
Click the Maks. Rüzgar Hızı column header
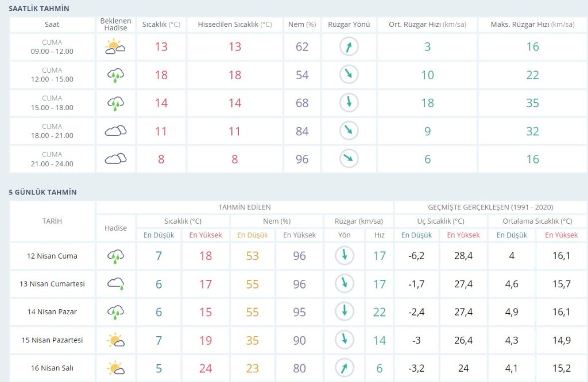tap(532, 25)
